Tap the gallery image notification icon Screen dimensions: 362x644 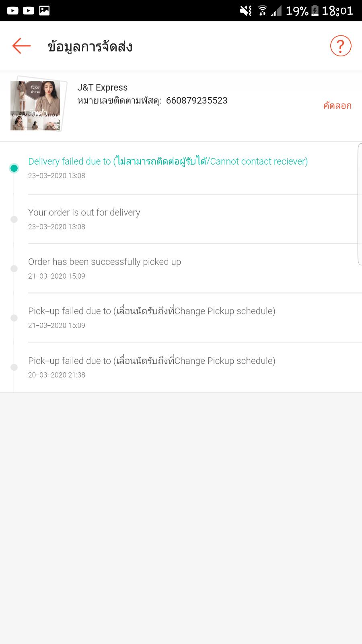click(44, 10)
